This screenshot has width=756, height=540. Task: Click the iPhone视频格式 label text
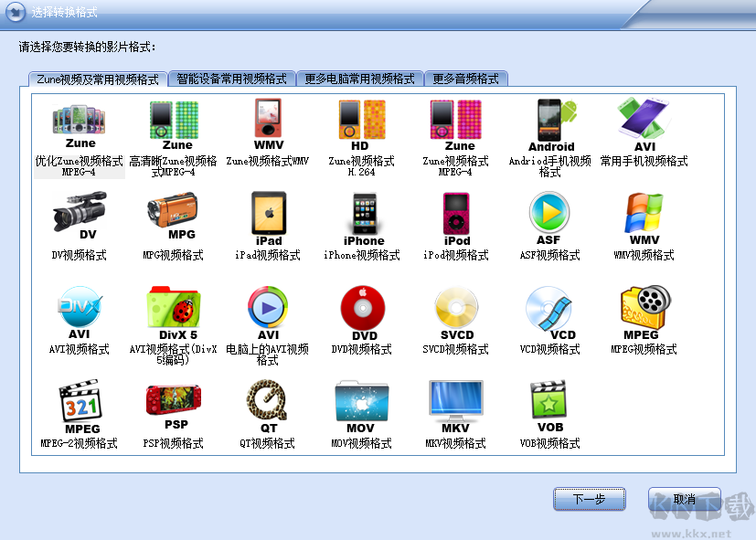(362, 255)
